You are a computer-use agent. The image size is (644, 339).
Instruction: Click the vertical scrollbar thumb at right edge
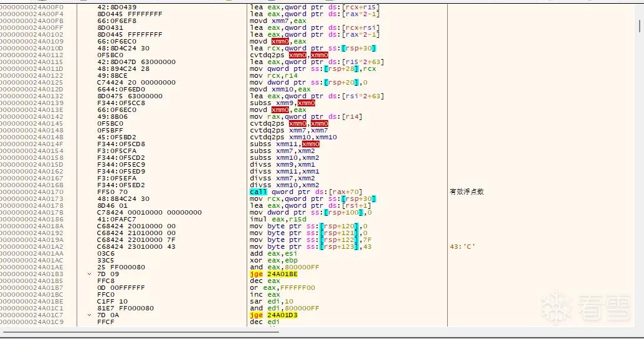pyautogui.click(x=640, y=26)
